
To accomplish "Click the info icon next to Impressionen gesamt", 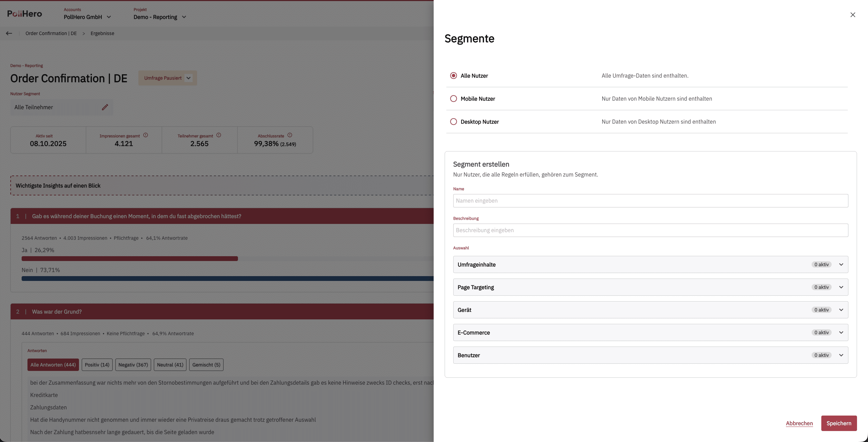I will point(146,135).
